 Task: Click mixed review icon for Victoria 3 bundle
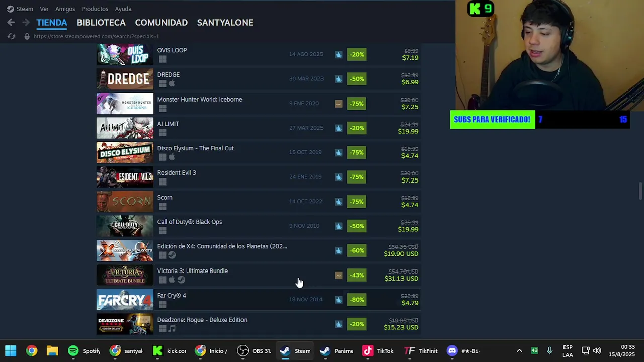339,275
